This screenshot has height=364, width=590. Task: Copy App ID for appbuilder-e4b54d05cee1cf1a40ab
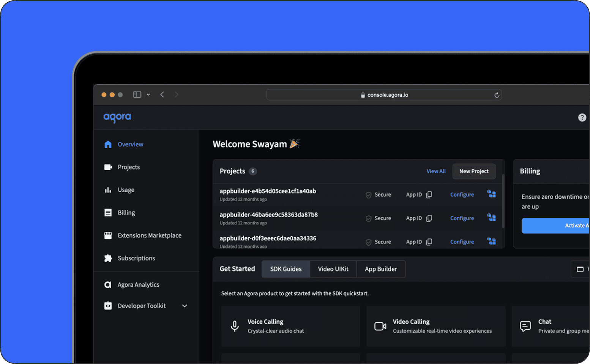click(x=429, y=195)
